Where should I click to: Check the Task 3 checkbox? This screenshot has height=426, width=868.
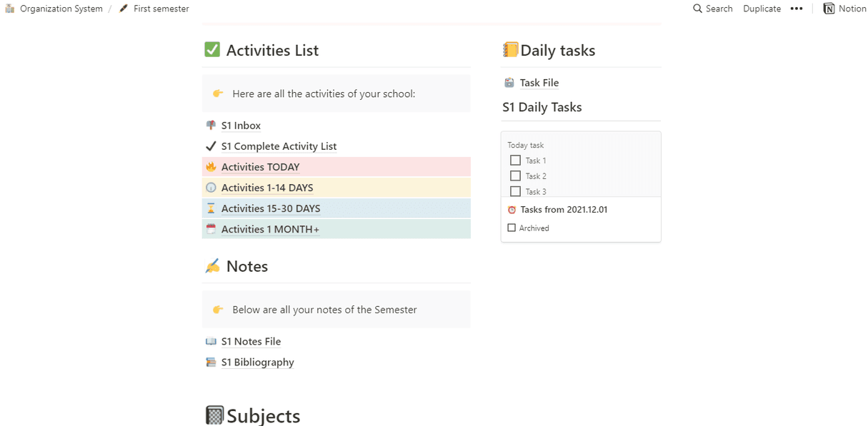[516, 191]
